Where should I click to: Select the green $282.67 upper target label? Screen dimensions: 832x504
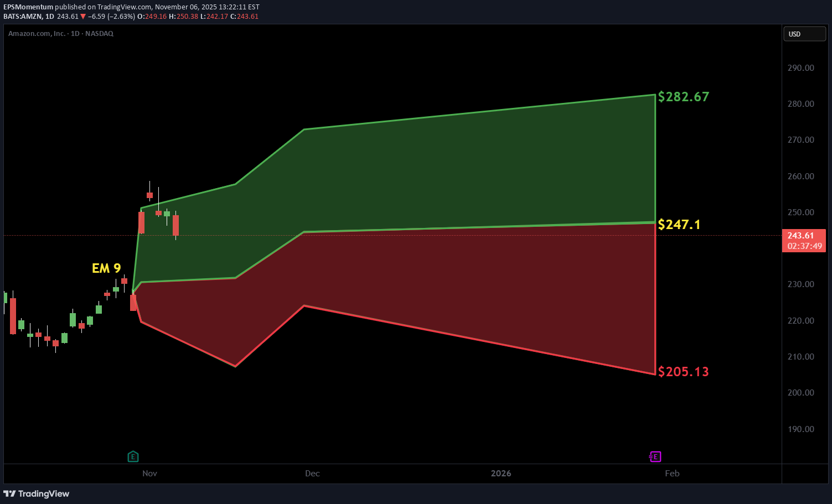point(683,97)
